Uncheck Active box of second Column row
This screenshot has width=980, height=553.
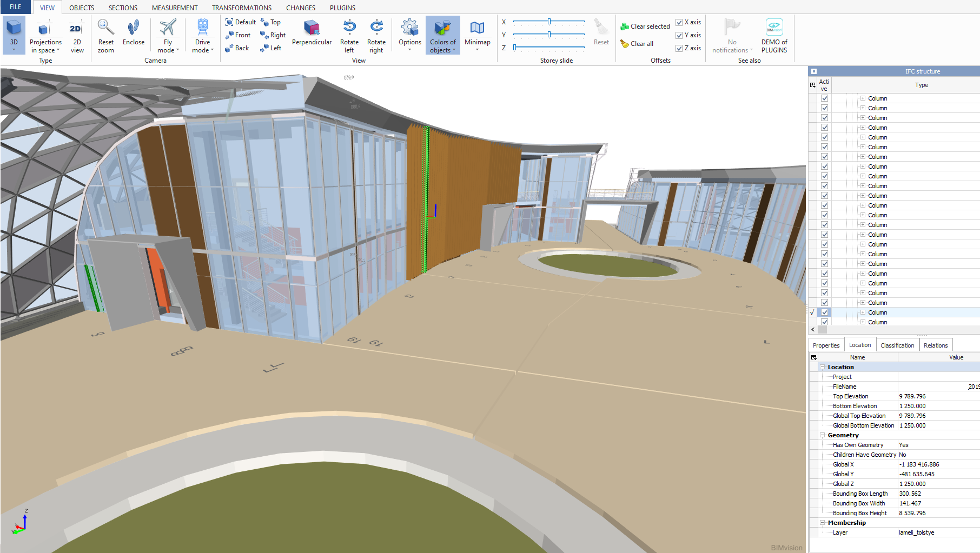(824, 108)
